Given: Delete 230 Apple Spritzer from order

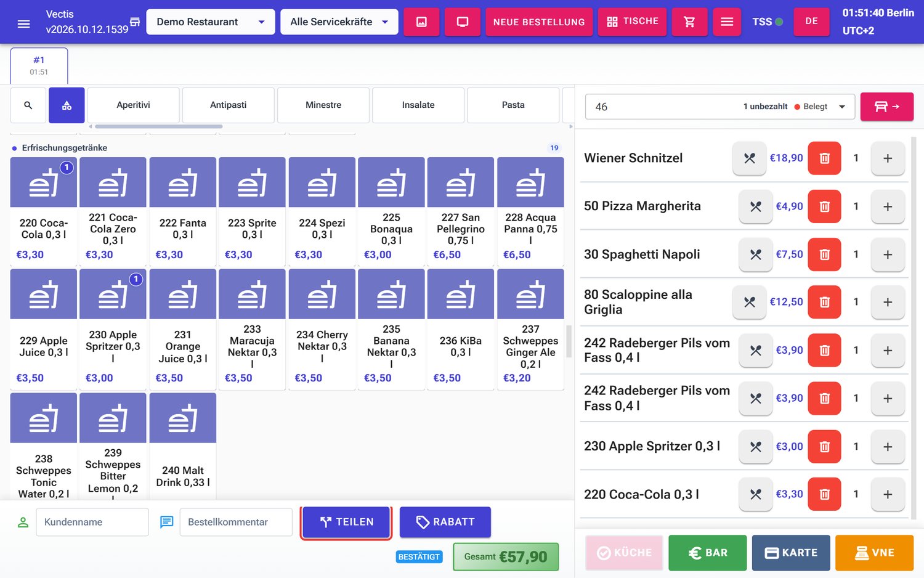Looking at the screenshot, I should click(824, 446).
